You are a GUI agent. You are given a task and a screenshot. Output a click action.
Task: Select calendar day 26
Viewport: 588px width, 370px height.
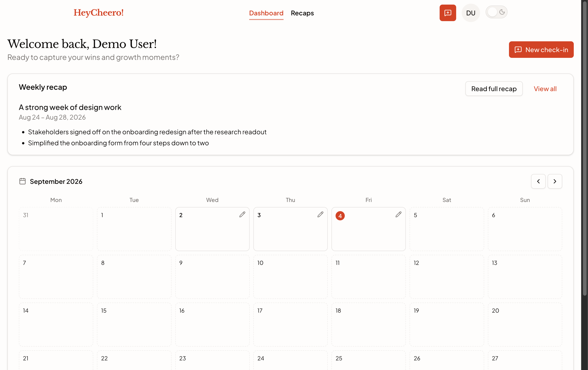[x=447, y=361]
